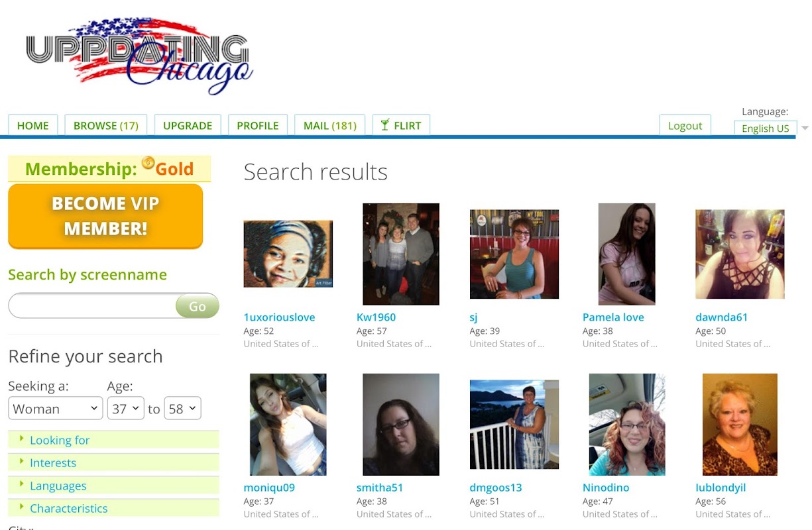Open the minimum age 37 dropdown
Viewport: 812px width, 530px height.
(x=126, y=408)
